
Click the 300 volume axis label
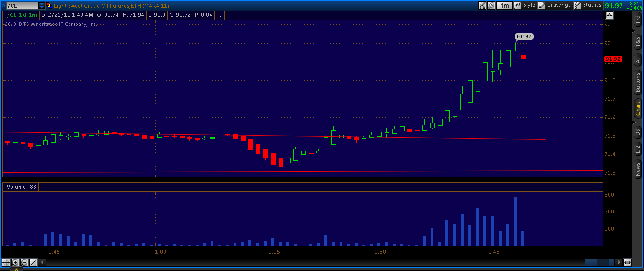click(609, 194)
